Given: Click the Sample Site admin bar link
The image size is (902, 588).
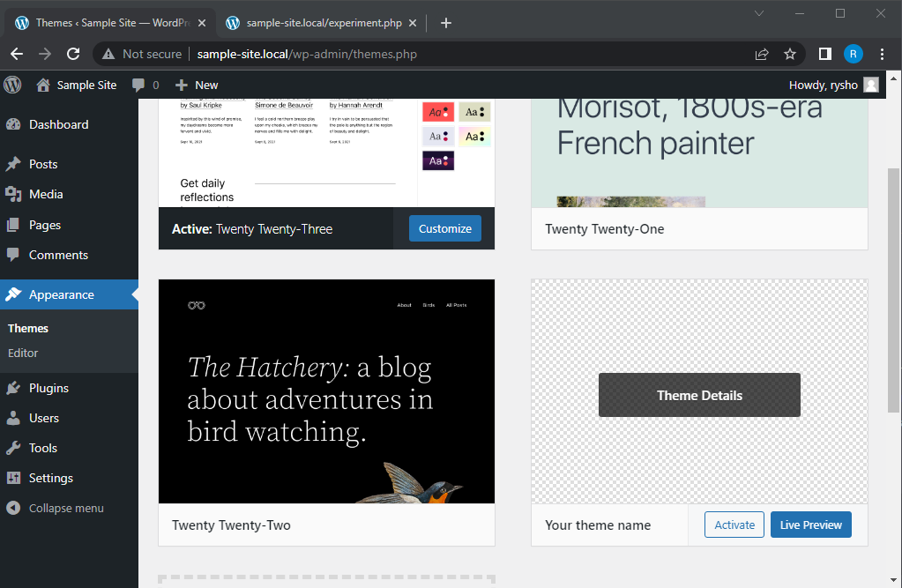Looking at the screenshot, I should 76,86.
